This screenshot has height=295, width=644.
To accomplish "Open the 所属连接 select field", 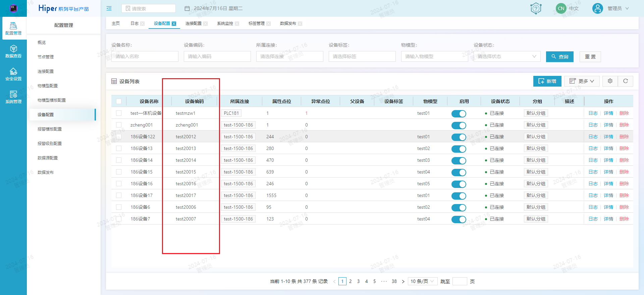I will coord(289,56).
